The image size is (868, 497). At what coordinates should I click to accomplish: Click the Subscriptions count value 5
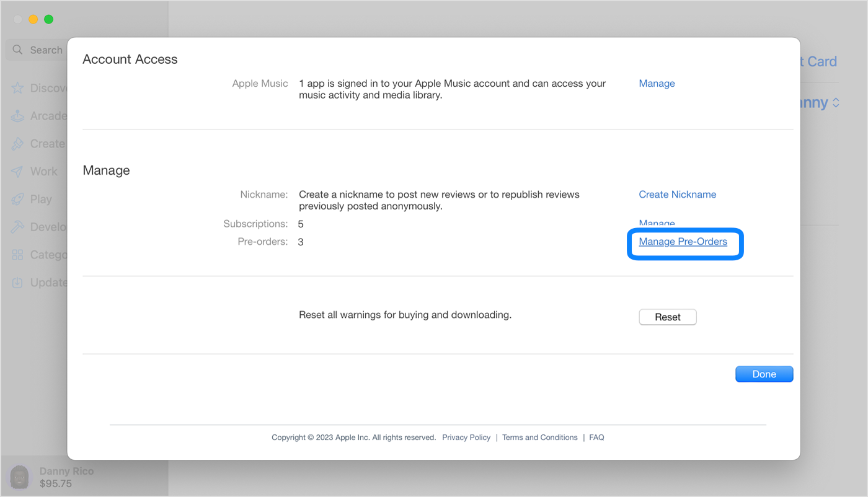(301, 224)
